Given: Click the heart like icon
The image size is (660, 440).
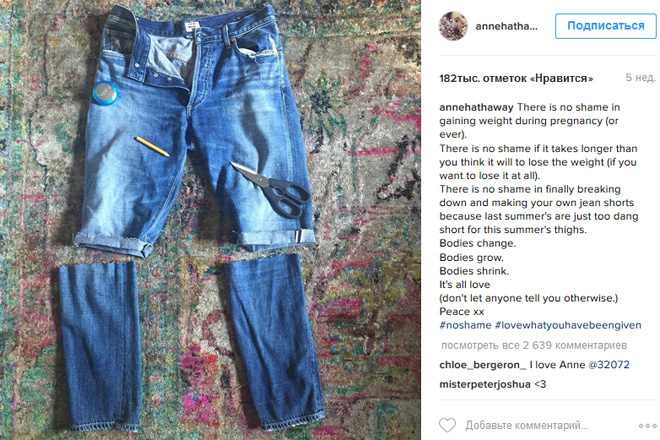Looking at the screenshot, I should click(447, 425).
